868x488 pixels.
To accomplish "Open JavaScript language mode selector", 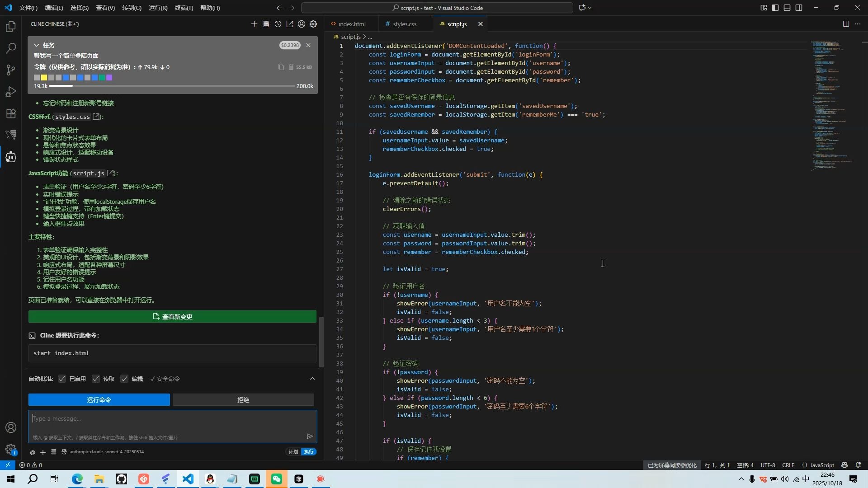I will tap(821, 465).
